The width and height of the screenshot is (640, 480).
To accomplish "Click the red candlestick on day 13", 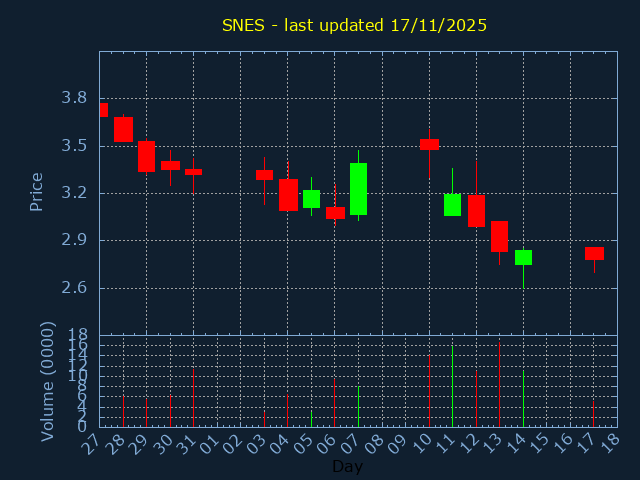I will point(499,236).
